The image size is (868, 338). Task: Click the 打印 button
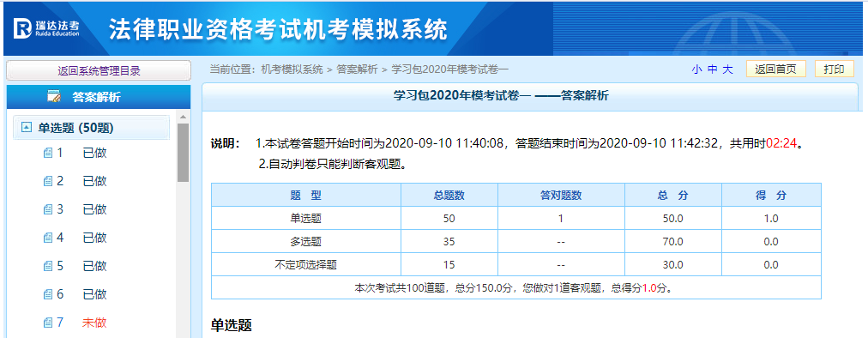click(x=835, y=69)
